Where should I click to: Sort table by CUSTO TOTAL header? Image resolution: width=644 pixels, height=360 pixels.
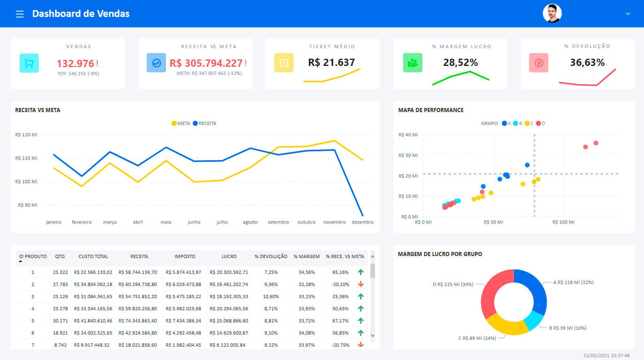94,256
